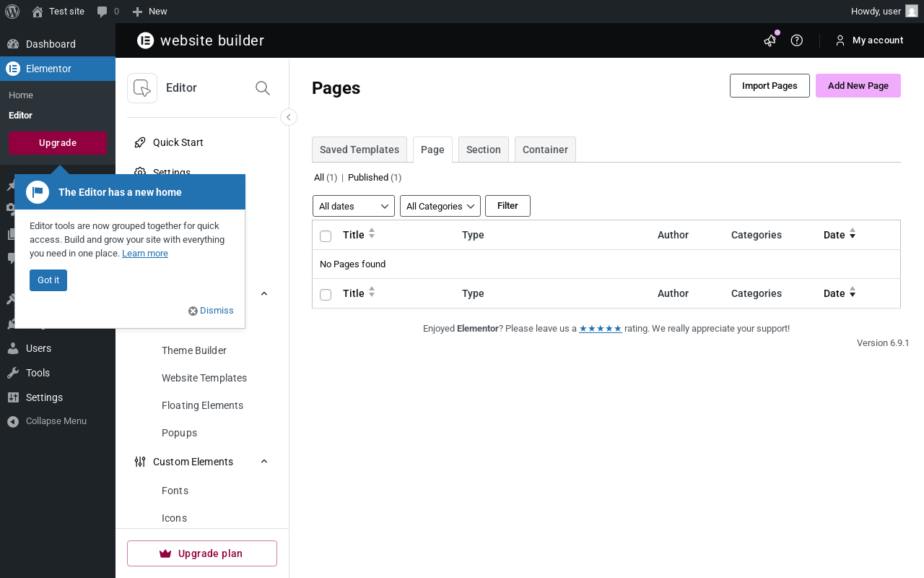Collapse the Custom Elements section
Screen dimensions: 924x578
click(264, 462)
